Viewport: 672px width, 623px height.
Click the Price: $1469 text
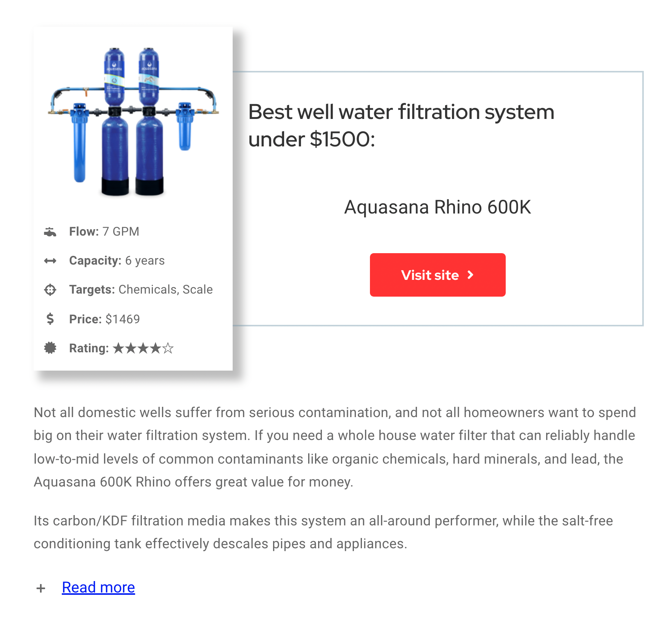(104, 319)
